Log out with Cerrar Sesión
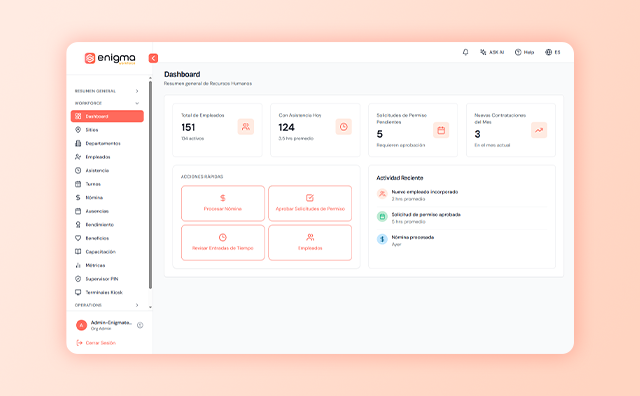The height and width of the screenshot is (396, 640). (96, 343)
